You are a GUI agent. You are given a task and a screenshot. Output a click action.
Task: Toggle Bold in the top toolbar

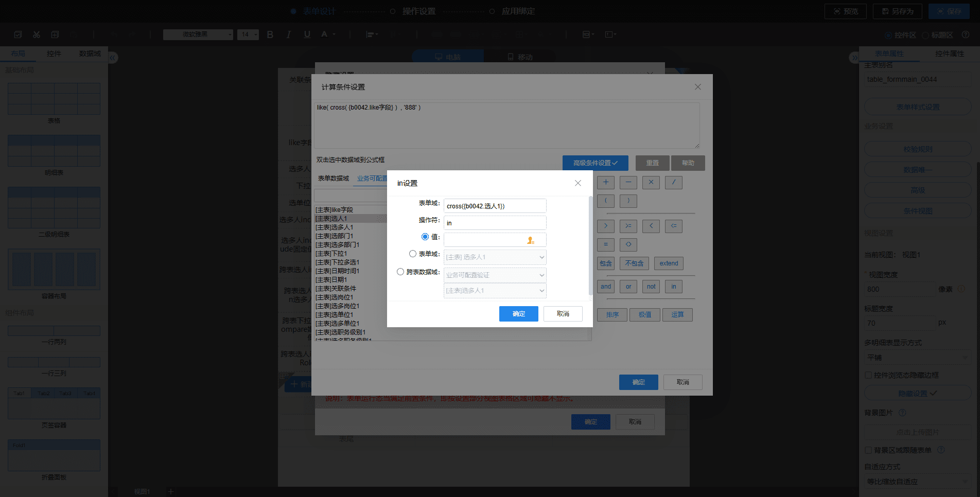point(270,34)
